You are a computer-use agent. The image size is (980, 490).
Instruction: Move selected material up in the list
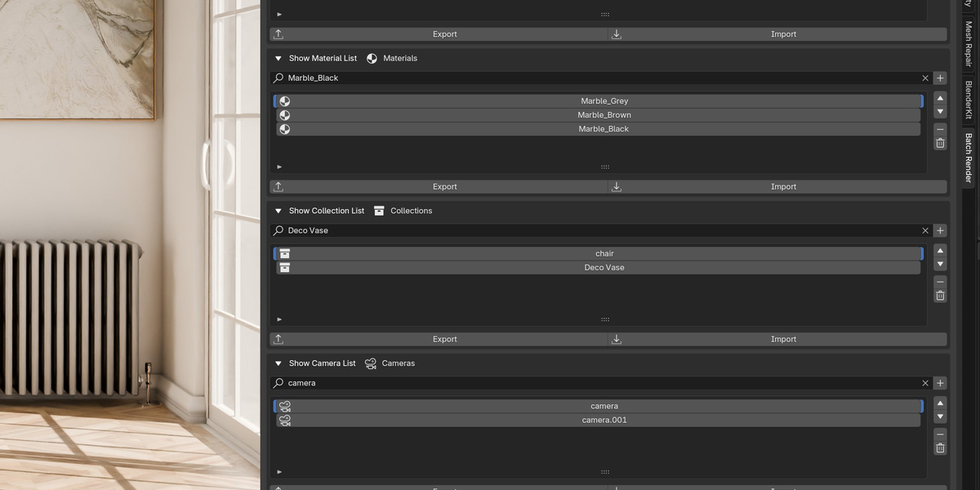(940, 98)
